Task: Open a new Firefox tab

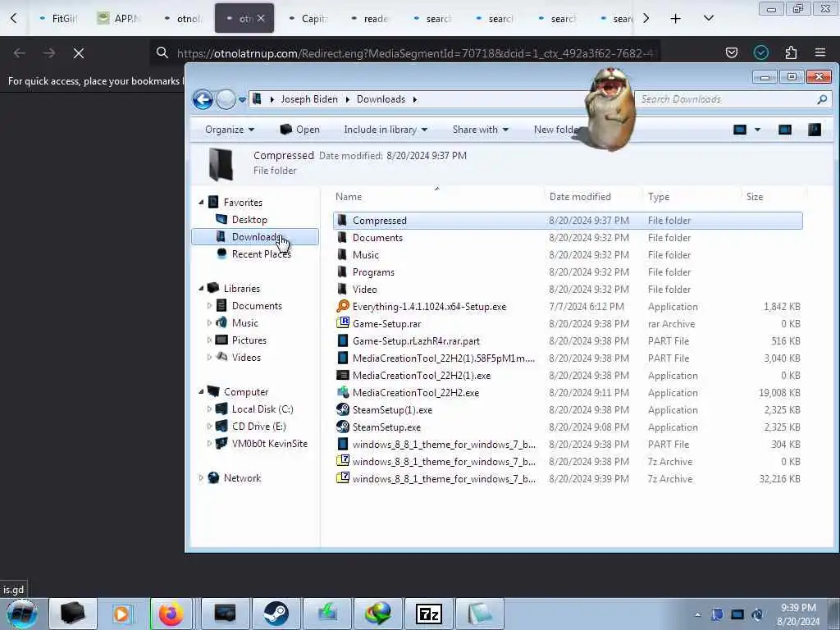Action: coord(676,19)
